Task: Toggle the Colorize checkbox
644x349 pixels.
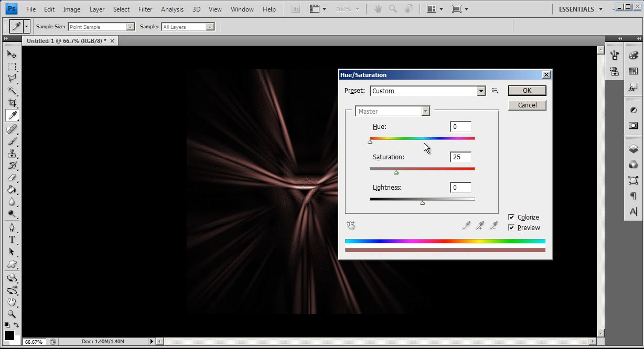Action: (x=511, y=217)
